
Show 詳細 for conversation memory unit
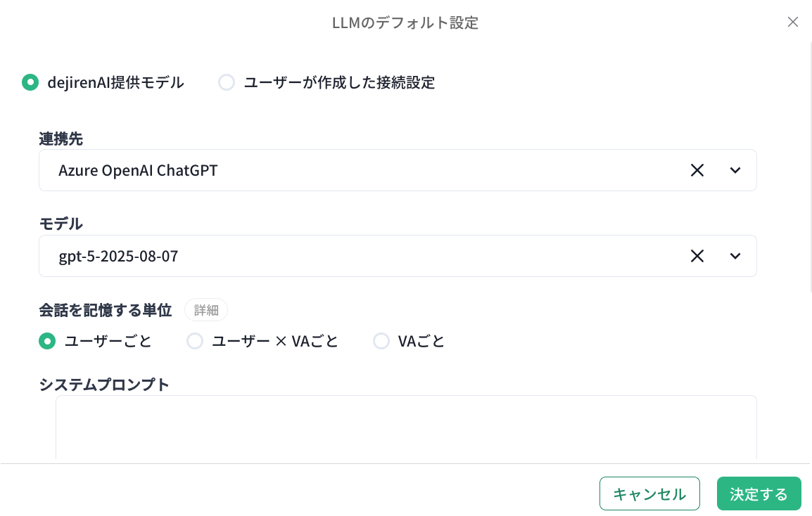tap(206, 310)
